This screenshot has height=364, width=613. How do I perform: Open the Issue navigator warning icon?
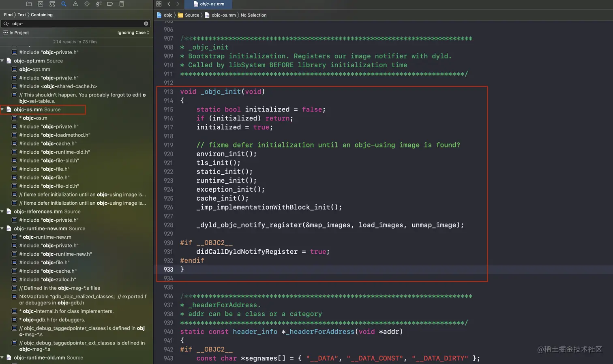pos(75,4)
